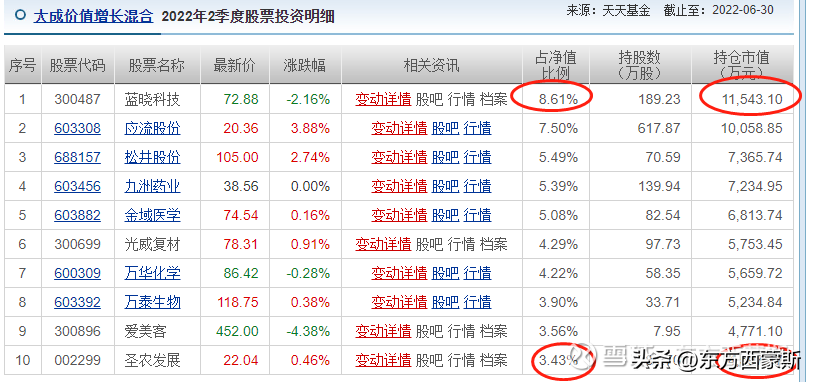Viewport: 813px width, 382px height.
Task: Open stock code link 603882
Action: 77,215
